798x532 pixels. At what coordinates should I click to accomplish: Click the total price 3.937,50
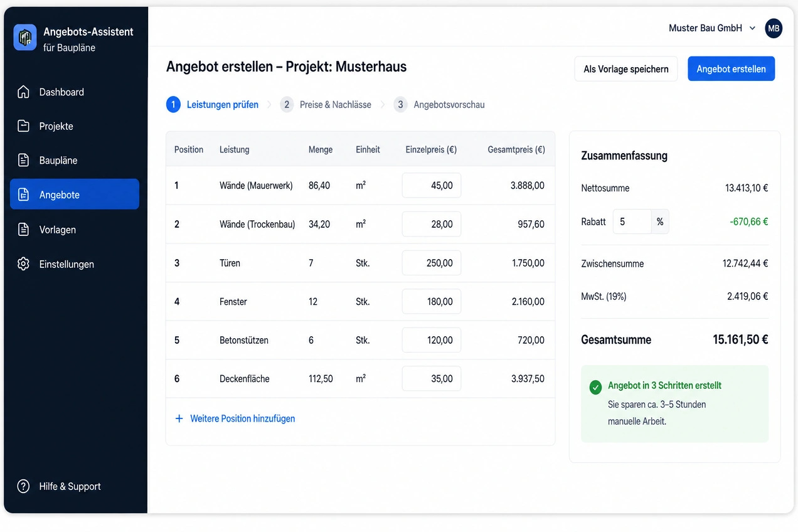[528, 379]
